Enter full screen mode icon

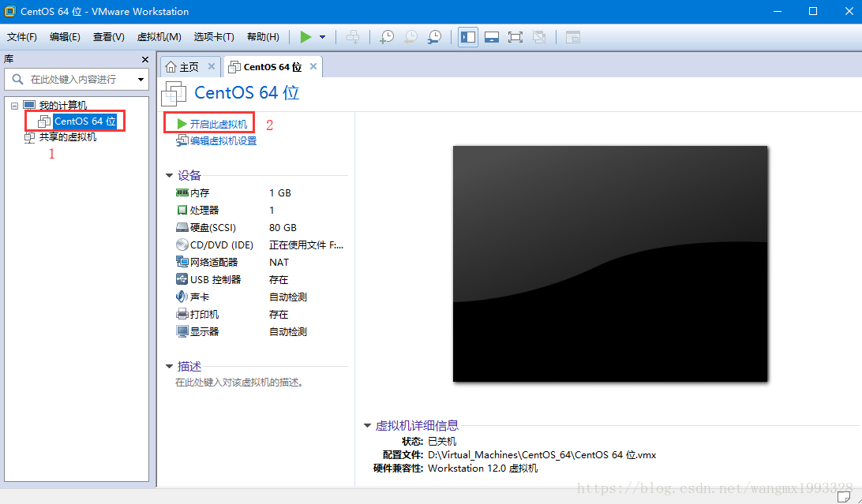(x=515, y=37)
